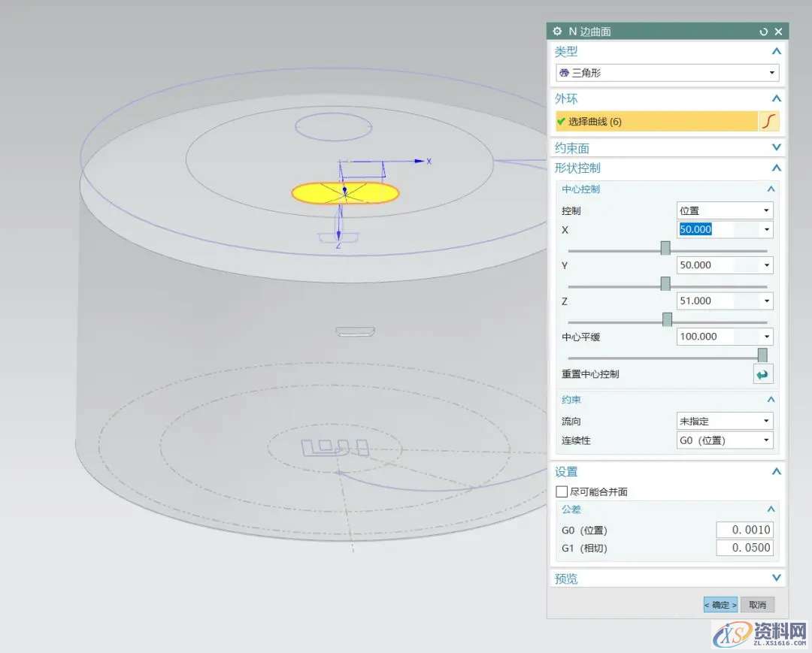
Task: Click the 中心平缓 slider handle
Action: 762,355
